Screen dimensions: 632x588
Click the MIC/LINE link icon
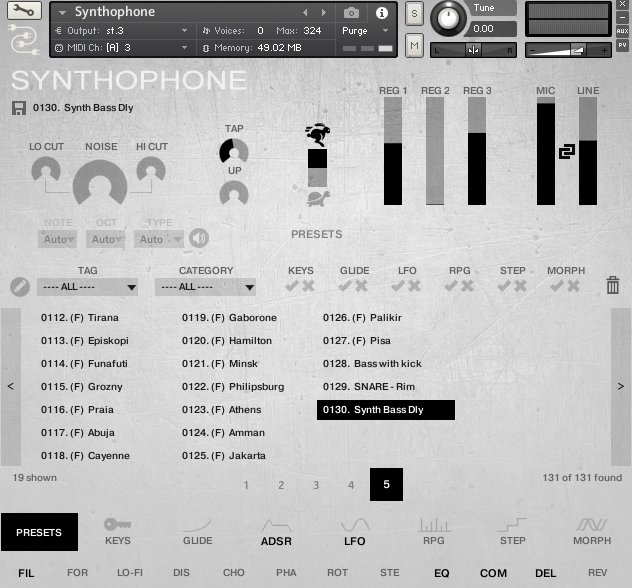pyautogui.click(x=567, y=152)
